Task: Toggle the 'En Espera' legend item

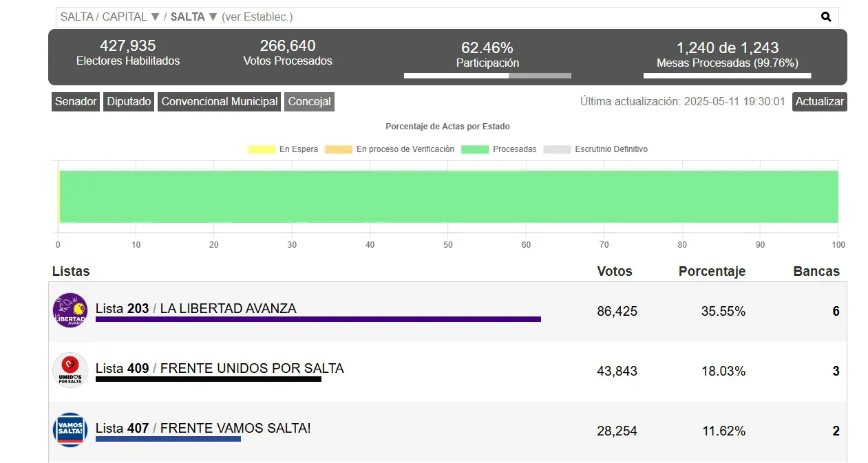Action: click(x=282, y=149)
